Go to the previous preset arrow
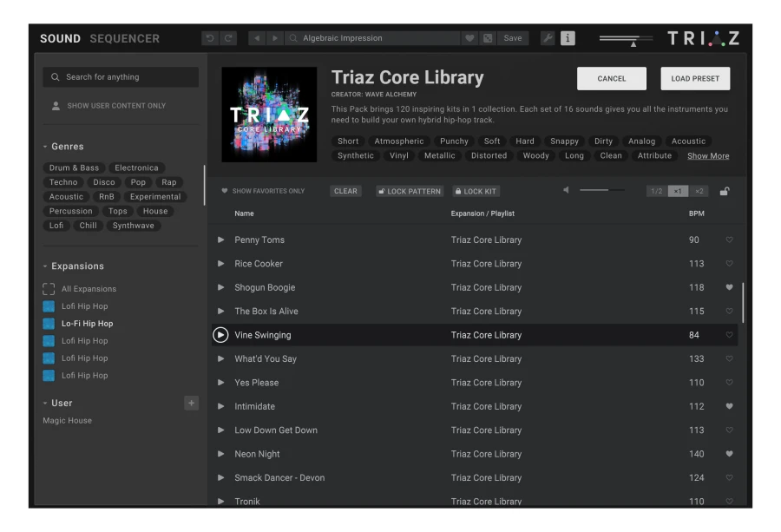Screen dimensions: 781x532 [257, 38]
